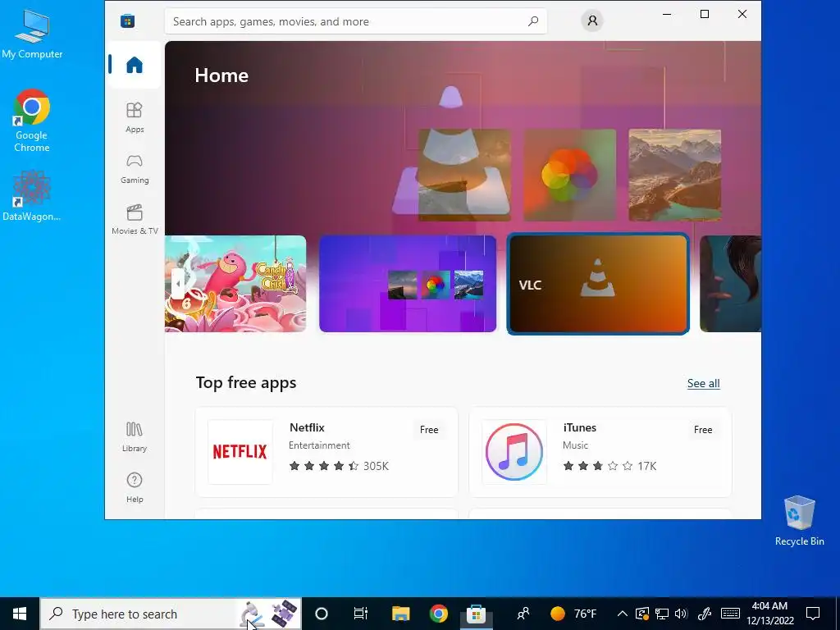Open Help in the Store sidebar
Image resolution: width=840 pixels, height=630 pixels.
[x=135, y=487]
